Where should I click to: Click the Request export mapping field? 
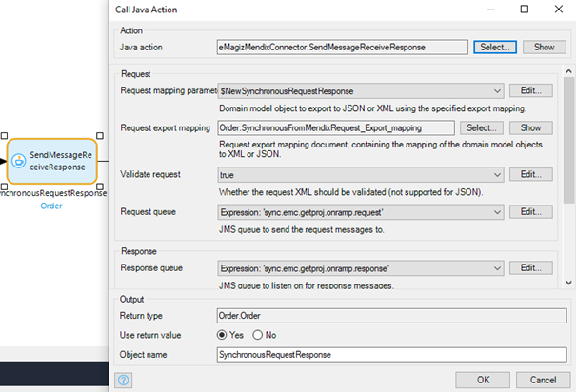point(336,127)
